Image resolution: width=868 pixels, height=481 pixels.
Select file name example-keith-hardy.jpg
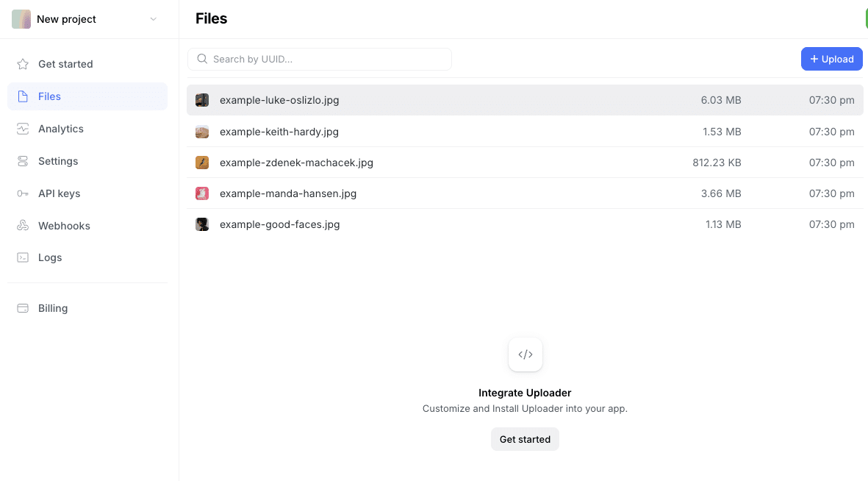coord(279,132)
